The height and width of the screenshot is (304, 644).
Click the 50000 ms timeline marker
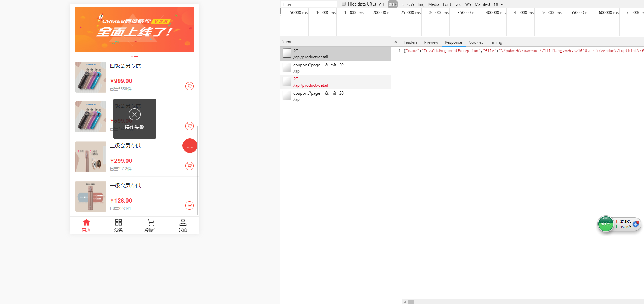(x=299, y=13)
